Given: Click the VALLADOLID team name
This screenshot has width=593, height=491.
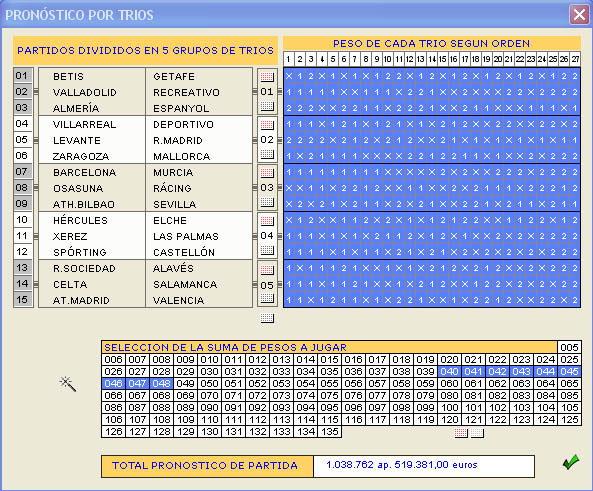Looking at the screenshot, I should [x=85, y=93].
